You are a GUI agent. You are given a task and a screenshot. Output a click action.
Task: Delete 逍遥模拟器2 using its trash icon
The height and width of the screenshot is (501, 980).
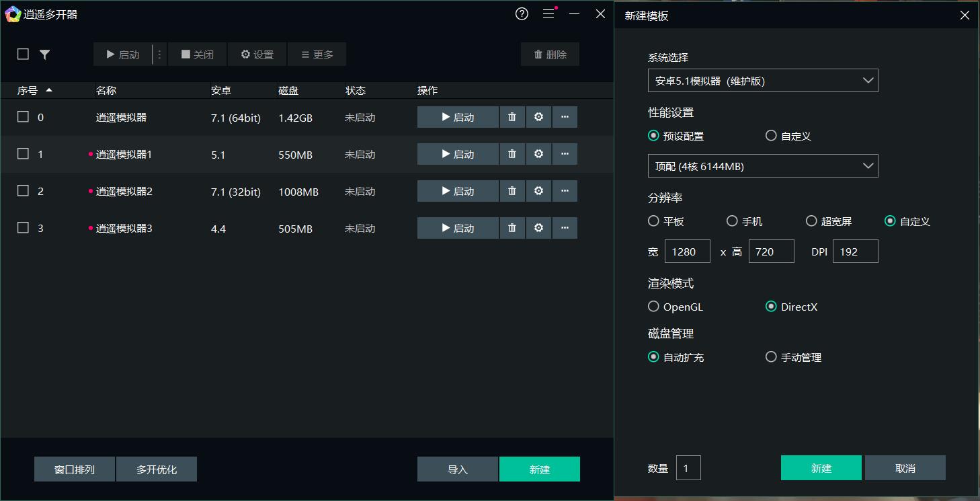click(512, 191)
